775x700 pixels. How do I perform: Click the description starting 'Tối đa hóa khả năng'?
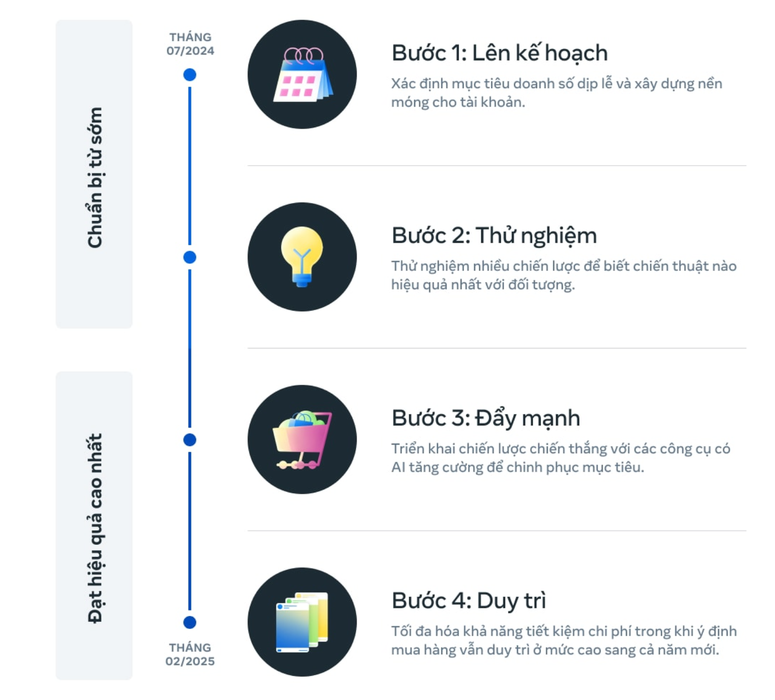[563, 641]
